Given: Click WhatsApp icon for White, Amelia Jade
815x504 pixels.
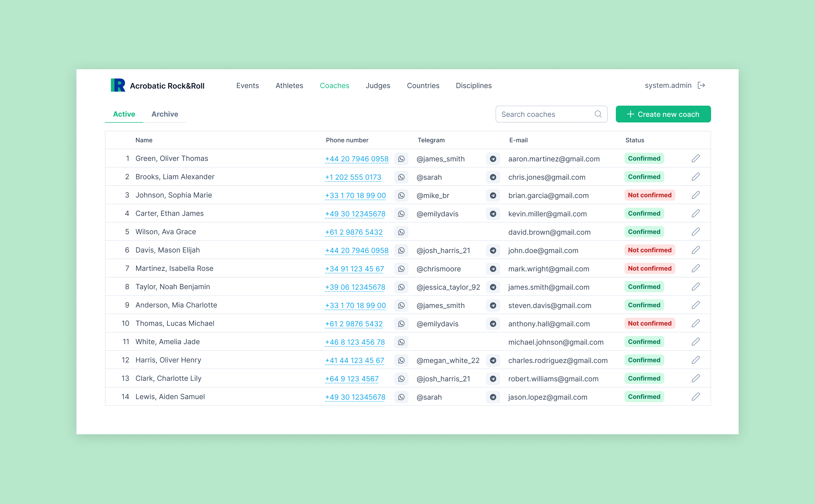Looking at the screenshot, I should pyautogui.click(x=401, y=342).
